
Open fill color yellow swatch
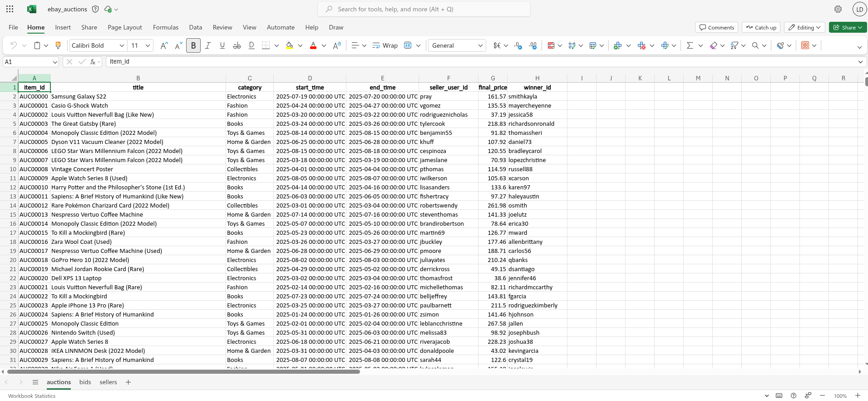[x=289, y=45]
